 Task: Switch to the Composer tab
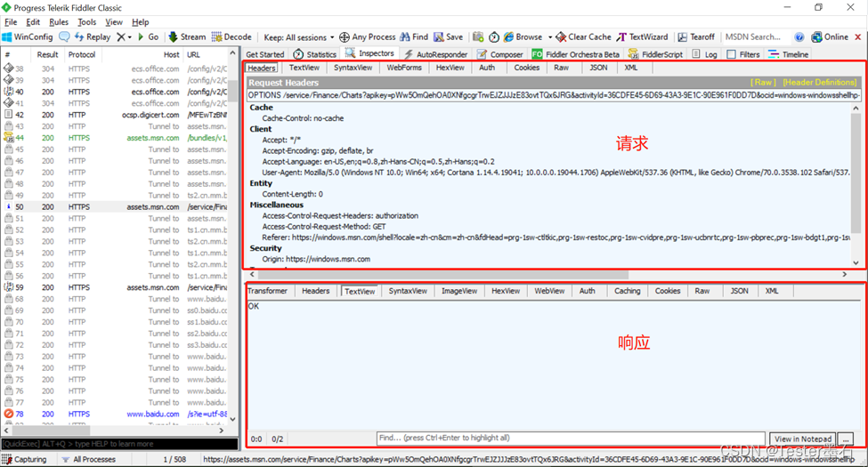coord(499,54)
